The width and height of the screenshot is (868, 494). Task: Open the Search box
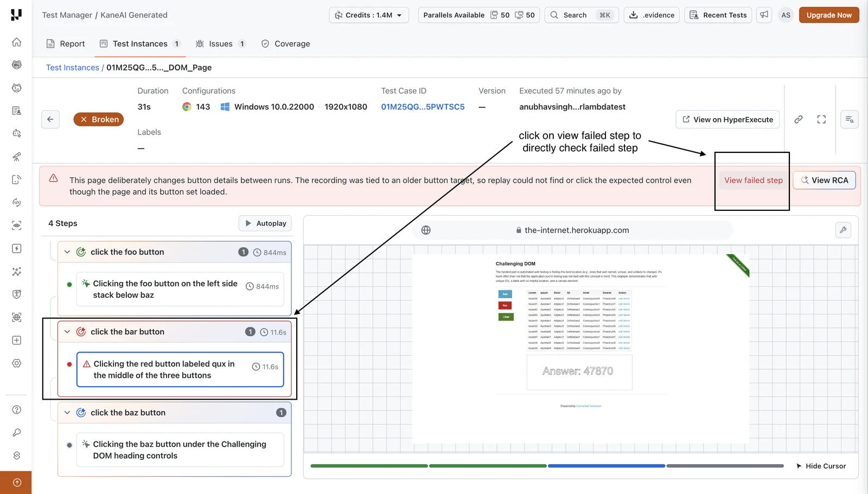(581, 15)
